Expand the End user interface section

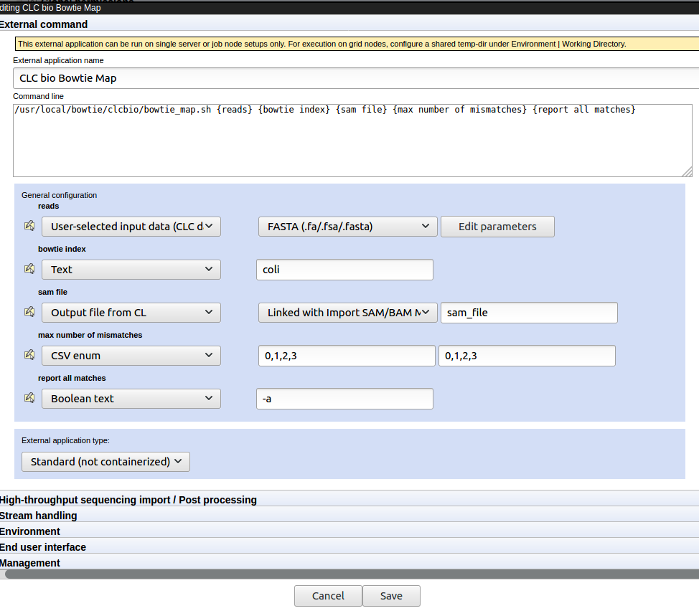(x=43, y=546)
